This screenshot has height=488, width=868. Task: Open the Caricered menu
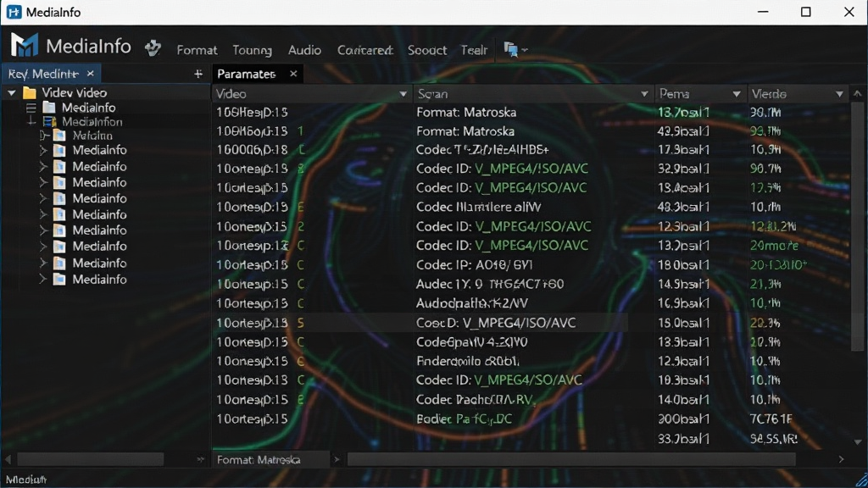point(364,50)
